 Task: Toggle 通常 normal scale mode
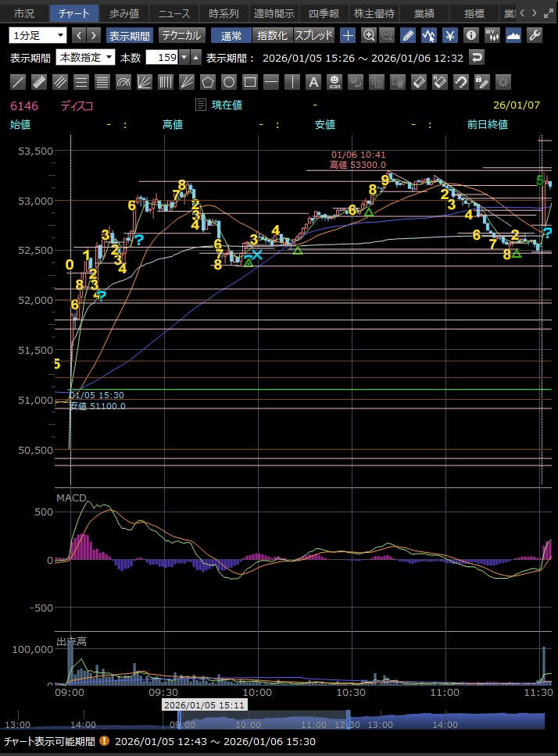coord(231,35)
